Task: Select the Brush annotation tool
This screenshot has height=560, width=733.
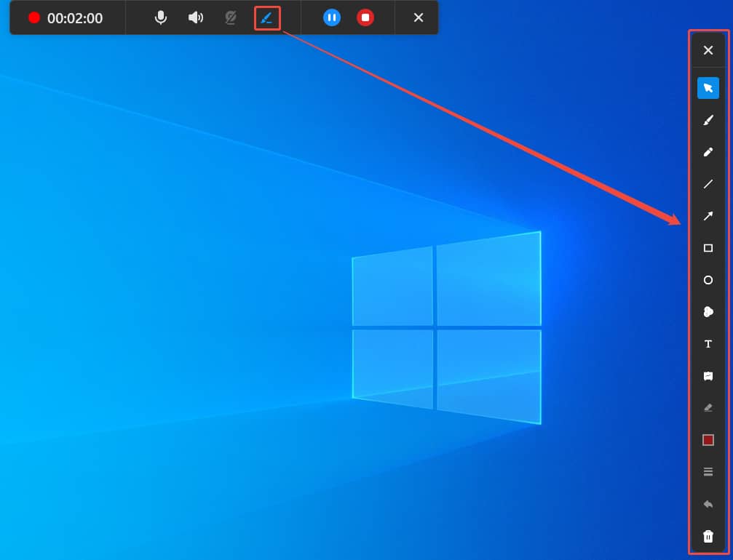Action: point(708,120)
